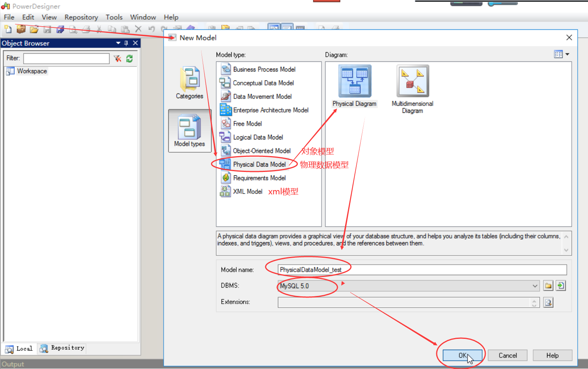
Task: Switch to the Repository tab
Action: tap(62, 348)
